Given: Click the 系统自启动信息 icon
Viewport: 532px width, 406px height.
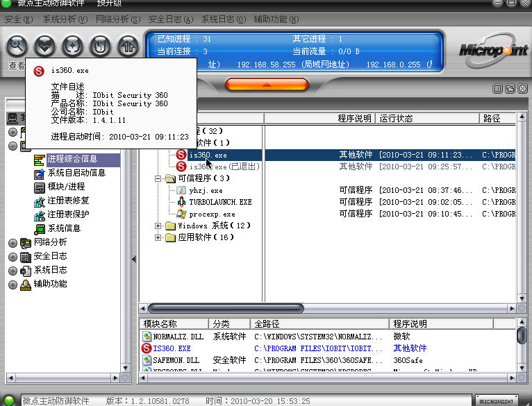Looking at the screenshot, I should 40,174.
